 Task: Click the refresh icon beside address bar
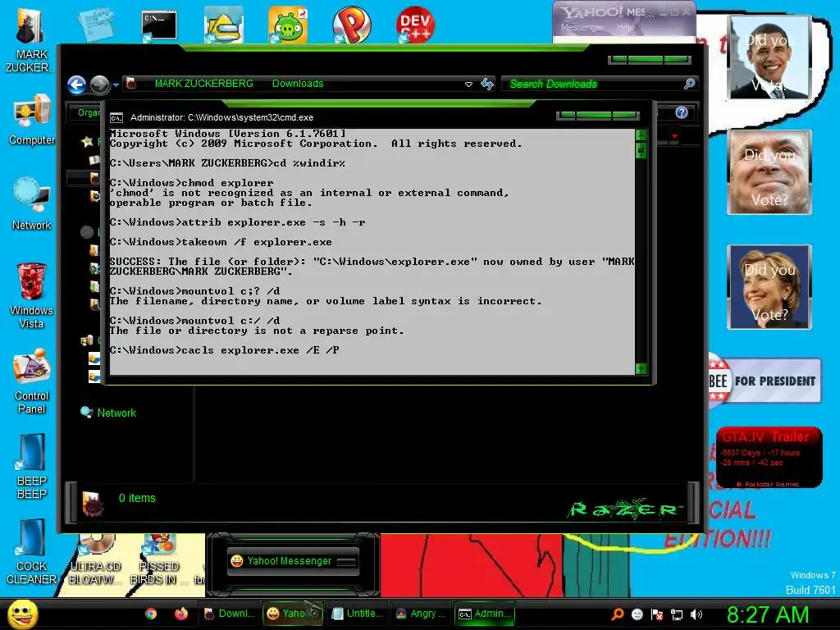point(487,84)
